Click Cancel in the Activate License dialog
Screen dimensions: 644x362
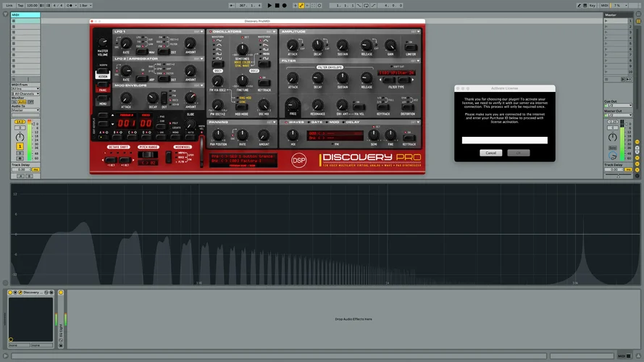tap(490, 153)
